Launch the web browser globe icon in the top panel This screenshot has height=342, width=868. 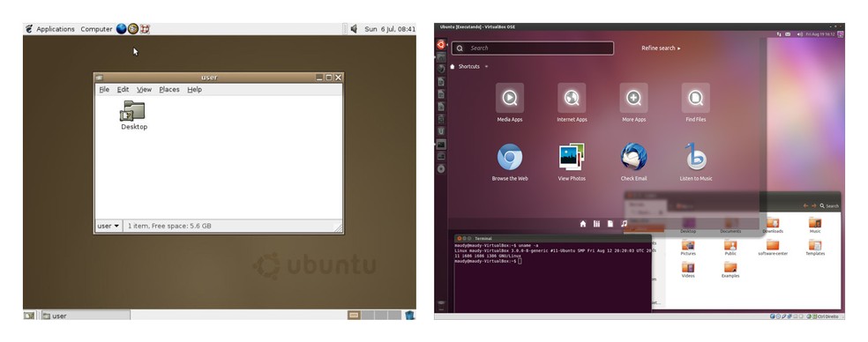click(121, 29)
